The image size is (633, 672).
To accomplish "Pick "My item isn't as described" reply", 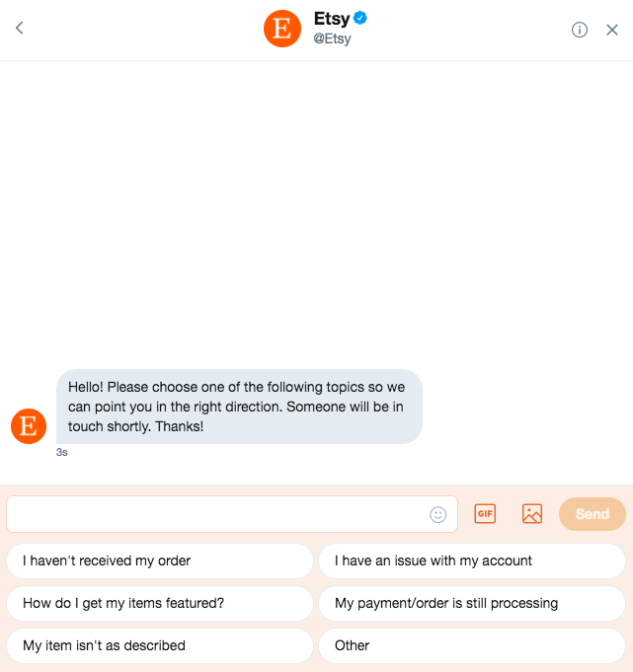I will click(x=160, y=645).
